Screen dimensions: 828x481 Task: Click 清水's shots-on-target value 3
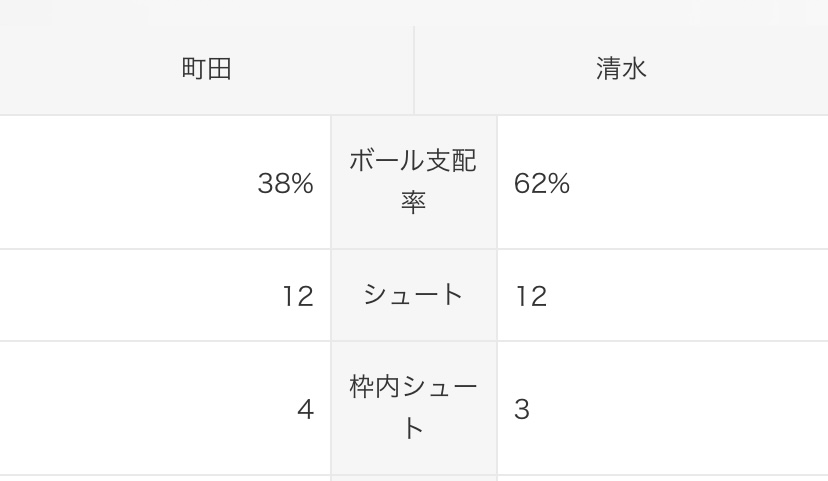tap(522, 410)
